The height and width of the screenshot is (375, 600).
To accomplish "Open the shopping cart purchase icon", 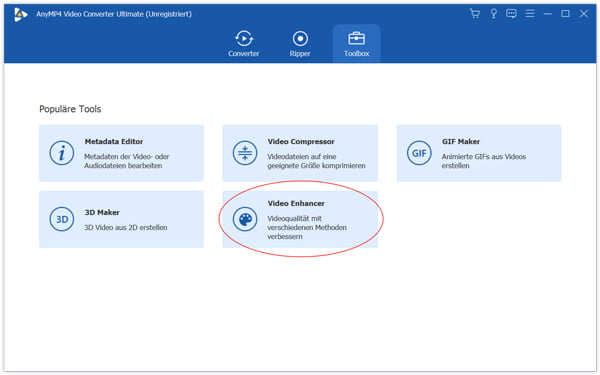I will (475, 14).
